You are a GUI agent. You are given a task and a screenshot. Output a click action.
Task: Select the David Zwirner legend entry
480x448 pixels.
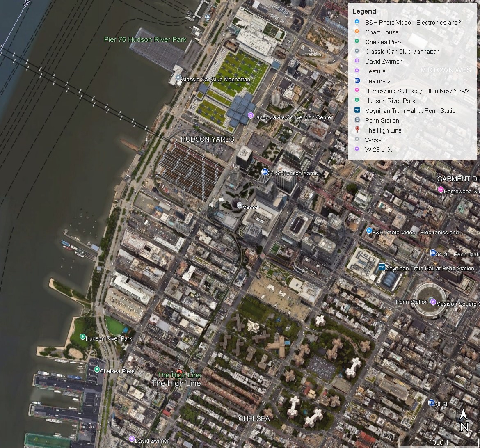[383, 61]
